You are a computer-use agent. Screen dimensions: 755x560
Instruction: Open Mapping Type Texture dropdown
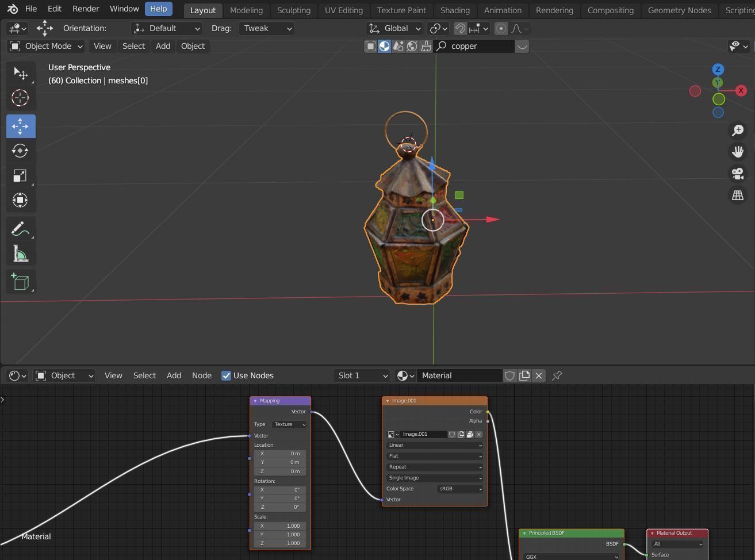(x=289, y=424)
